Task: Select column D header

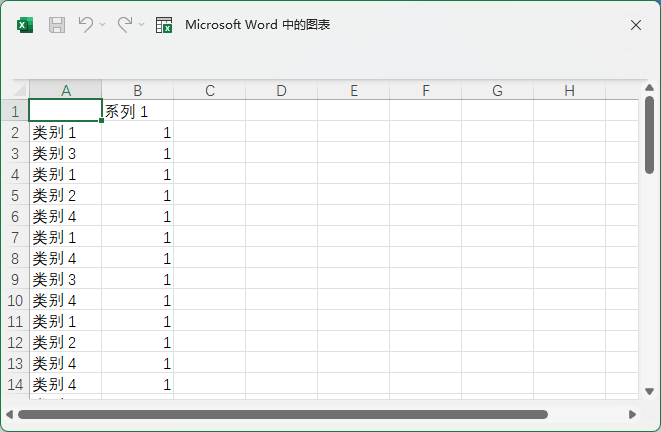Action: (281, 91)
